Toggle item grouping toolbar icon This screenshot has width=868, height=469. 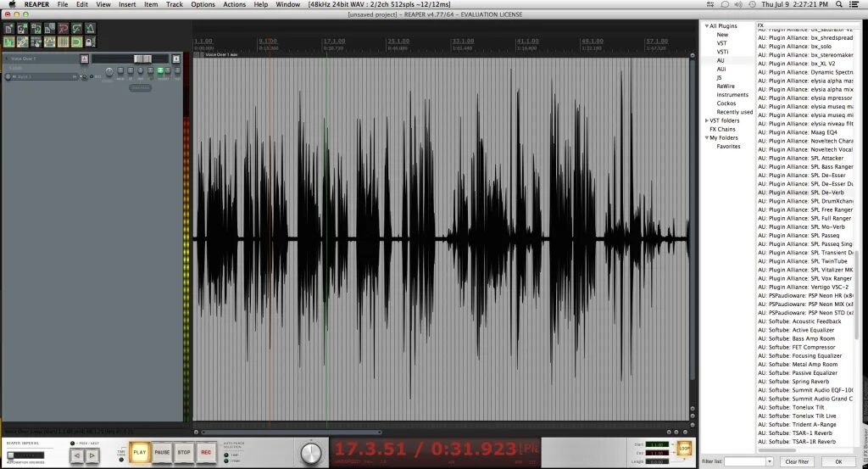tap(23, 42)
